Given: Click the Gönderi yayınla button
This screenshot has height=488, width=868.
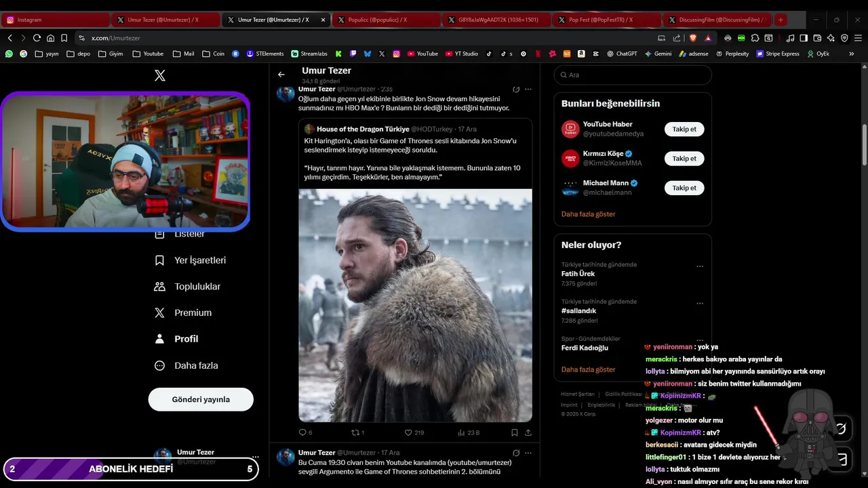Looking at the screenshot, I should pyautogui.click(x=201, y=399).
